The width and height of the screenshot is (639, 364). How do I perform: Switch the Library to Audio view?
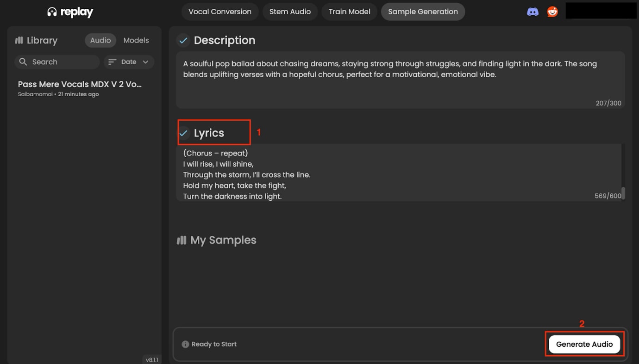click(100, 40)
